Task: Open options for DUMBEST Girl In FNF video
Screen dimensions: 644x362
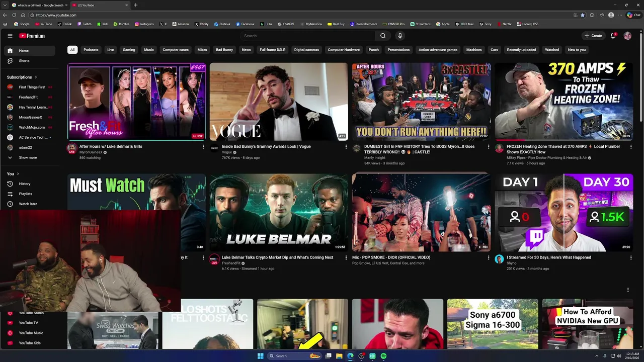Action: [488, 147]
